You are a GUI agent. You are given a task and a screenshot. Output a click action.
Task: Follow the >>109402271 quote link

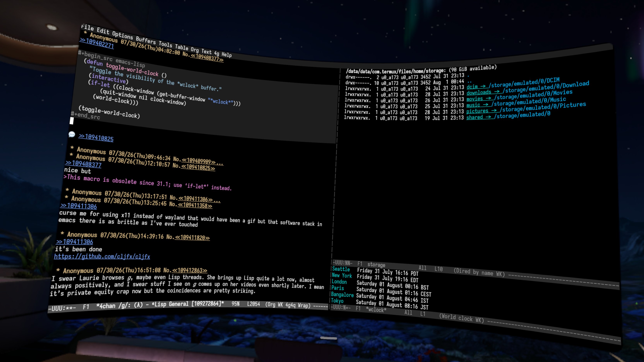(97, 43)
